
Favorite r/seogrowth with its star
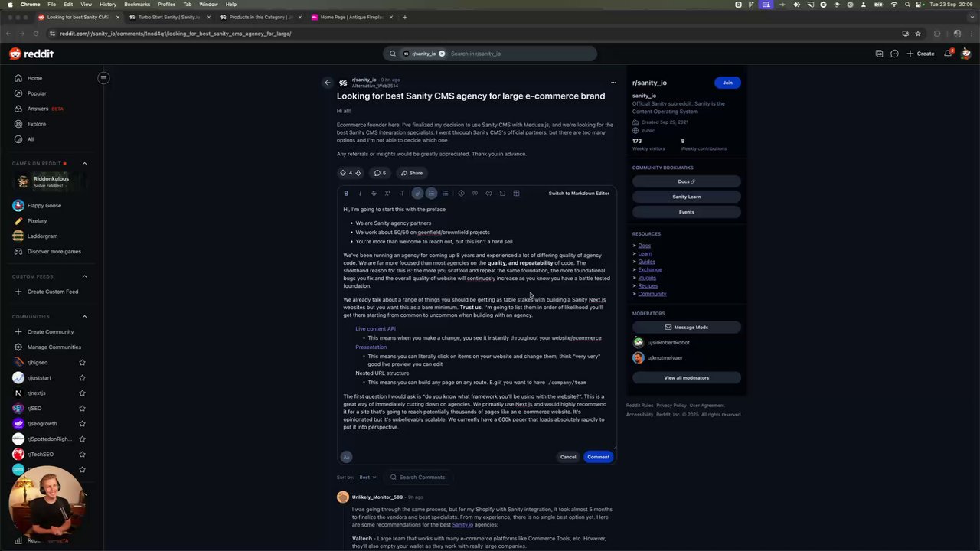[x=82, y=424]
